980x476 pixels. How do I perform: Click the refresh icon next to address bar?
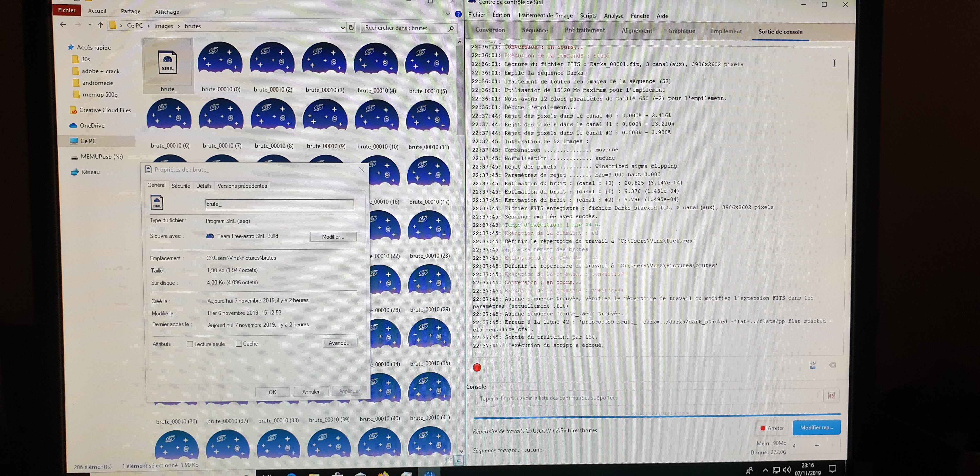coord(351,27)
